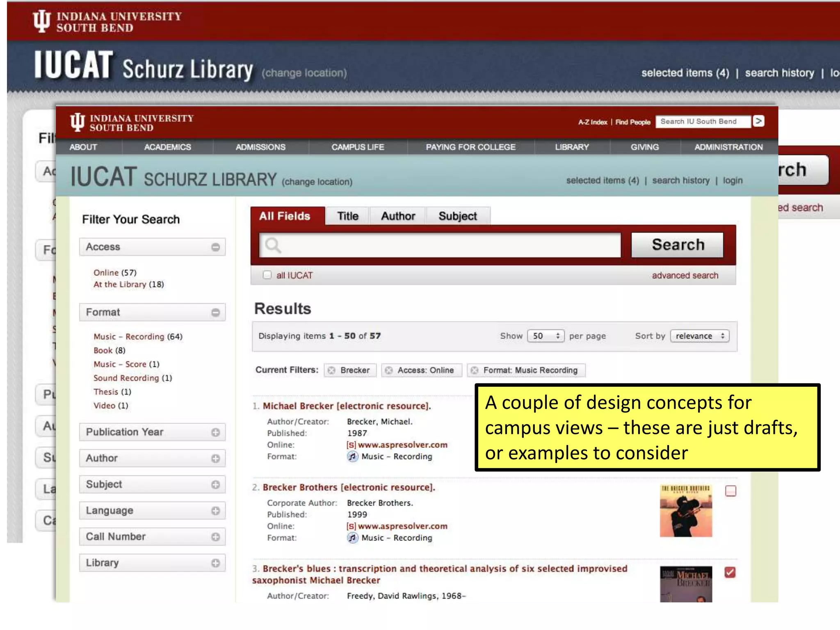Filter by Online (57) access
840x630 pixels.
[x=115, y=273]
